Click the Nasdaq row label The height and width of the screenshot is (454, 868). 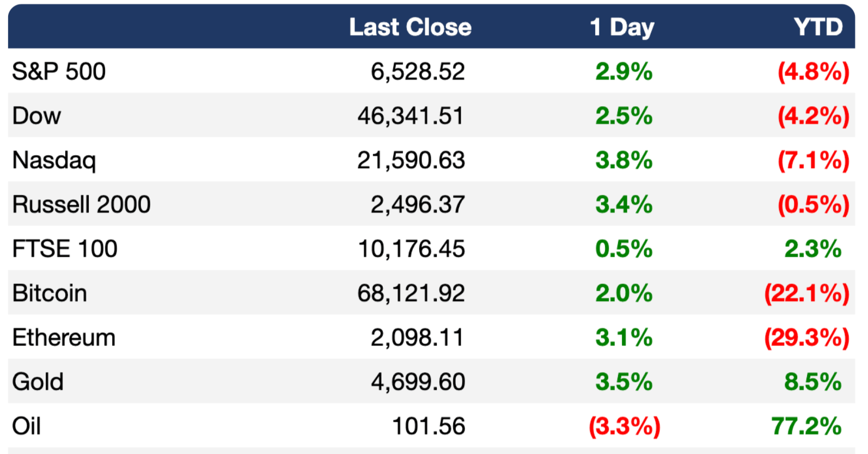pos(54,161)
